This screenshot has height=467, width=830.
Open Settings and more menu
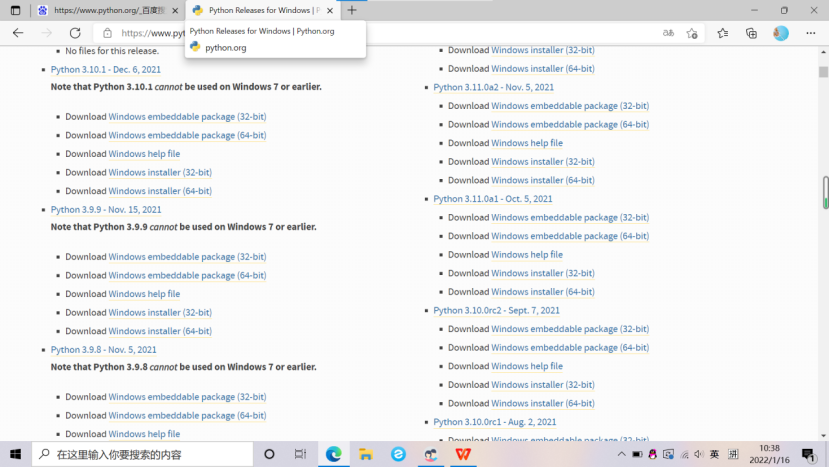tap(810, 33)
